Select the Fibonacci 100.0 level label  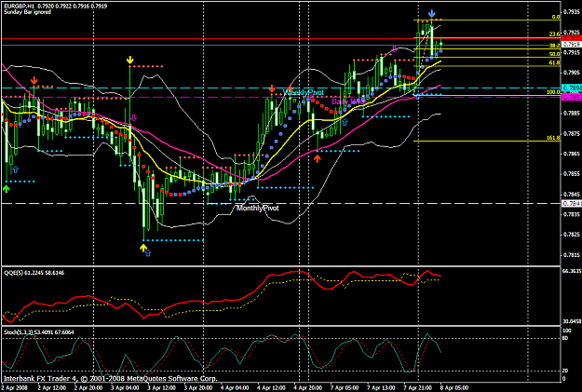553,92
